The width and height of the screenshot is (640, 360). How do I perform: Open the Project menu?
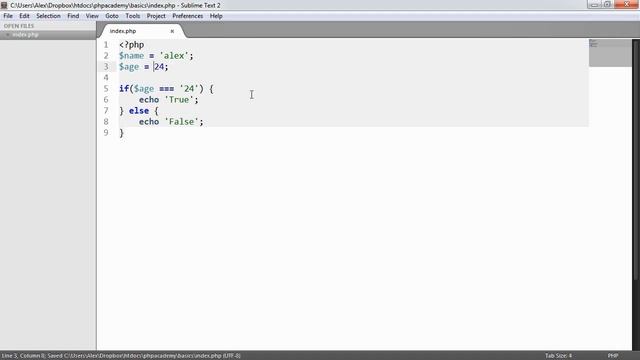point(156,16)
